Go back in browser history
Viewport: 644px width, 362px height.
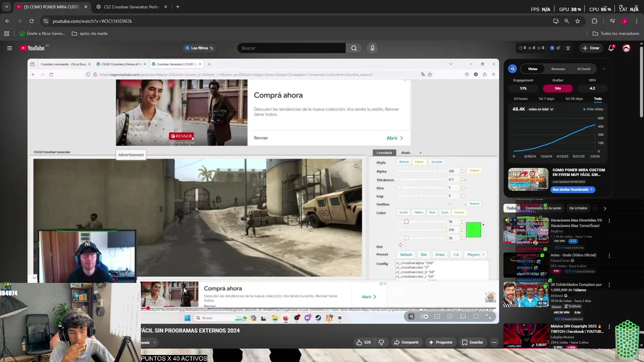8,21
